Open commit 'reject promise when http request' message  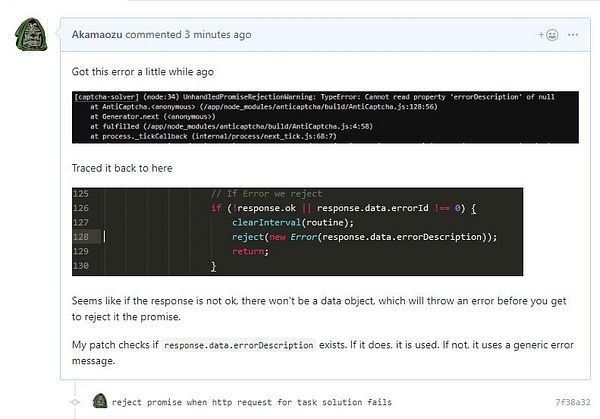click(251, 402)
